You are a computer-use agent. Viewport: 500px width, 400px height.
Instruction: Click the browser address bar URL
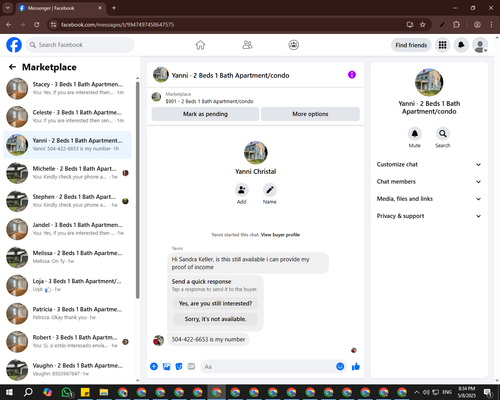[117, 25]
